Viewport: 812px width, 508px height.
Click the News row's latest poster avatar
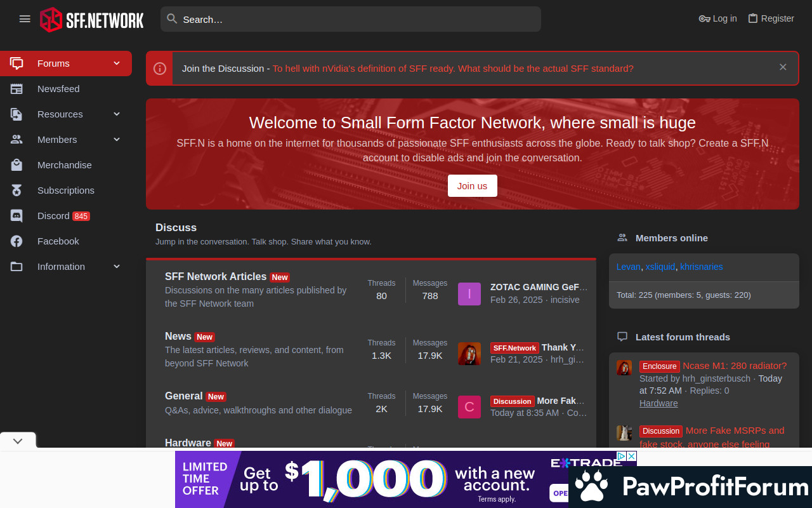pos(469,354)
